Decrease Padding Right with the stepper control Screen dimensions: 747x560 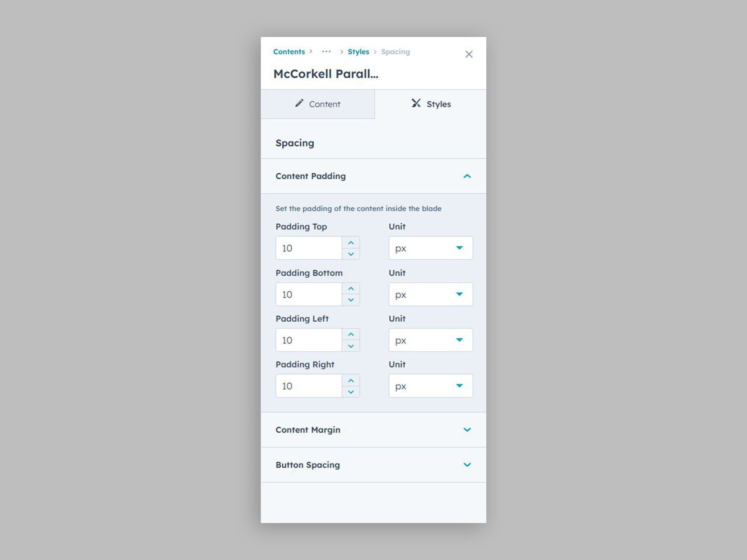tap(351, 392)
